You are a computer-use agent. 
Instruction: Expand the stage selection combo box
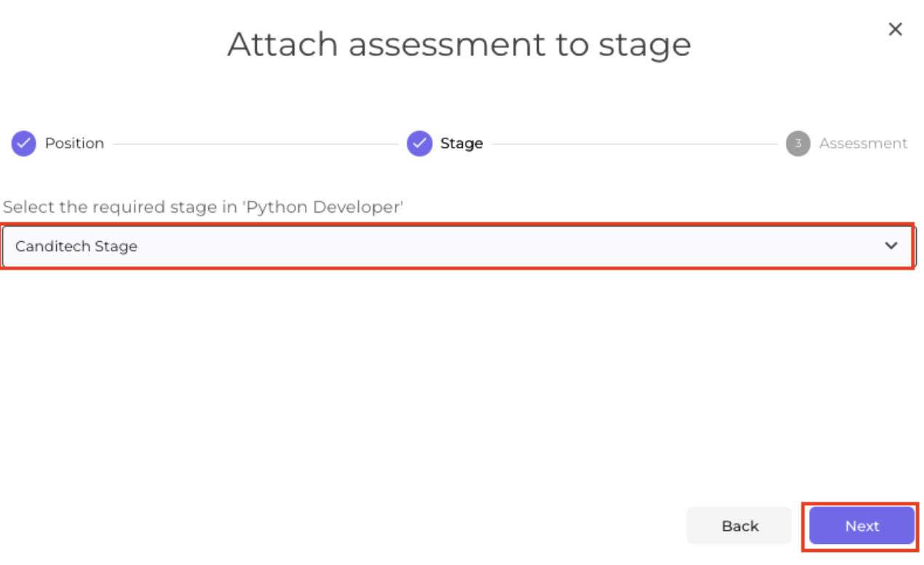click(x=458, y=246)
